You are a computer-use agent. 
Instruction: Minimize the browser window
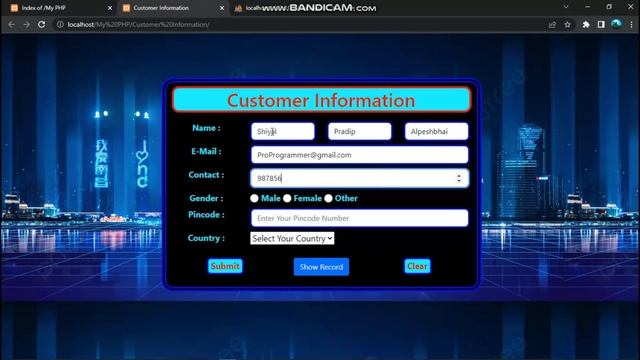point(588,7)
